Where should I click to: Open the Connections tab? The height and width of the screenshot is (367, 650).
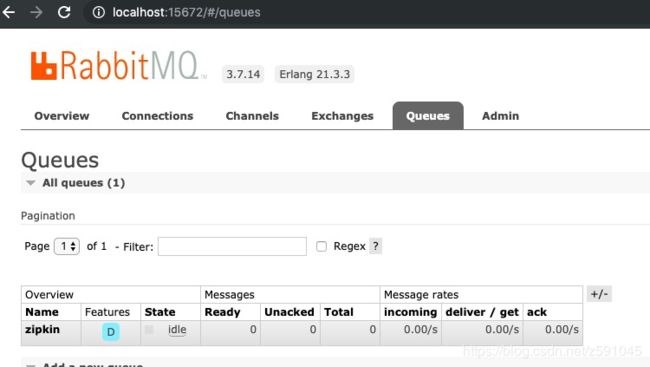click(158, 116)
